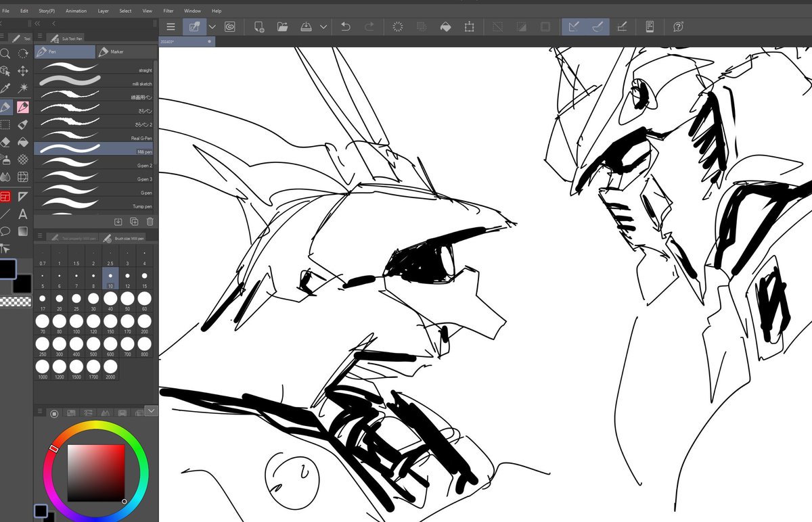Collapse the tool palette dock arrows
Screen dimensions: 812x522
37,22
